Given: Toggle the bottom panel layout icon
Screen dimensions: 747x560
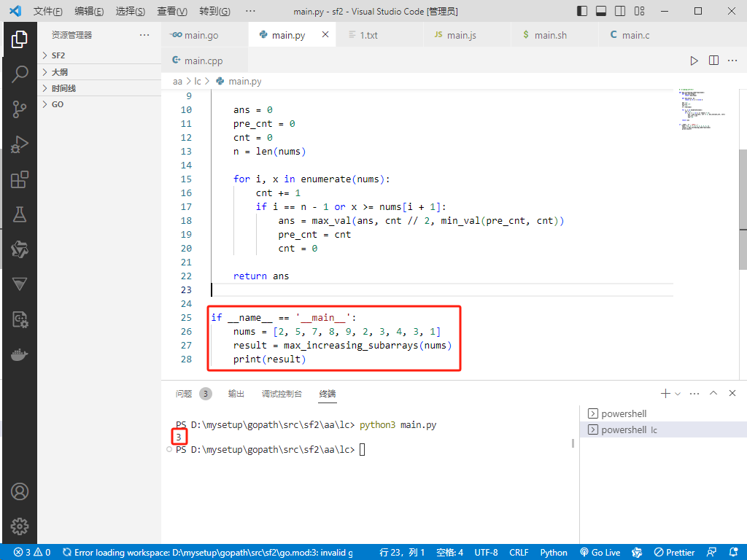Looking at the screenshot, I should pos(601,11).
